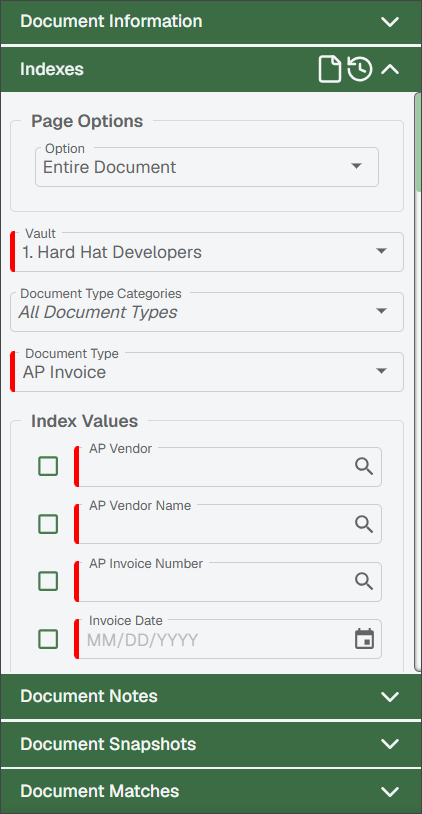Viewport: 422px width, 814px height.
Task: Expand the Document Notes section
Action: pos(211,696)
